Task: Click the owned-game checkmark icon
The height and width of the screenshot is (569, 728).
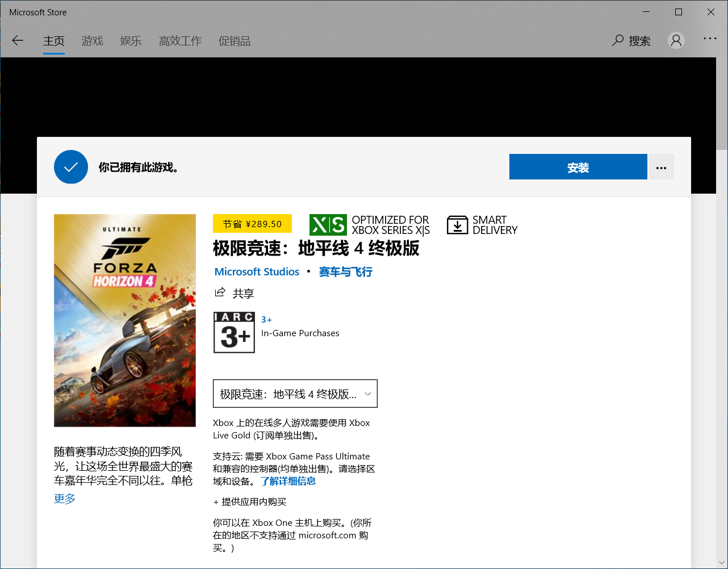Action: pos(71,167)
